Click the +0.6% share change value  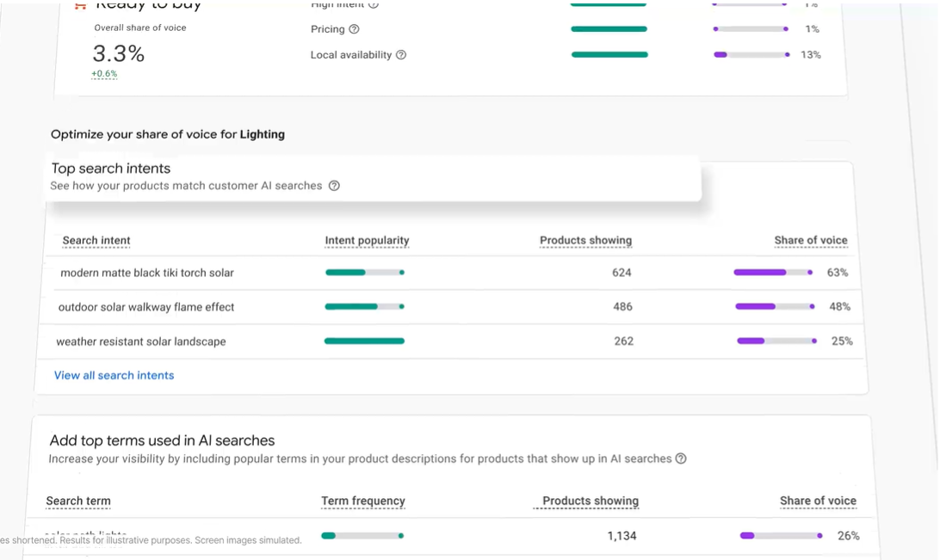pyautogui.click(x=104, y=74)
